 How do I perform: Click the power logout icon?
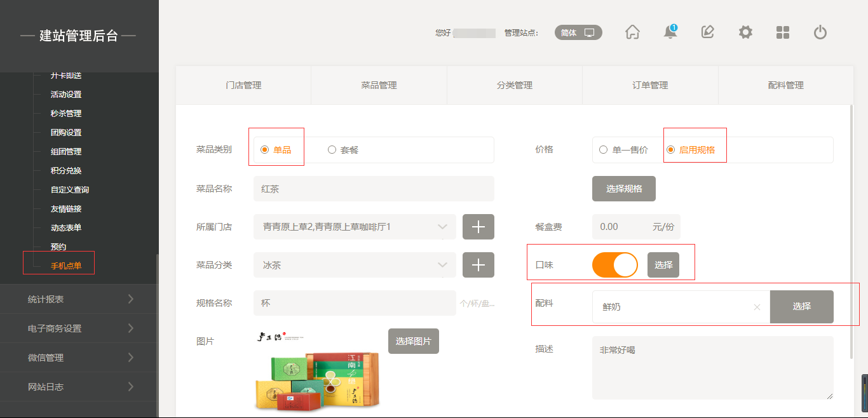pos(820,32)
